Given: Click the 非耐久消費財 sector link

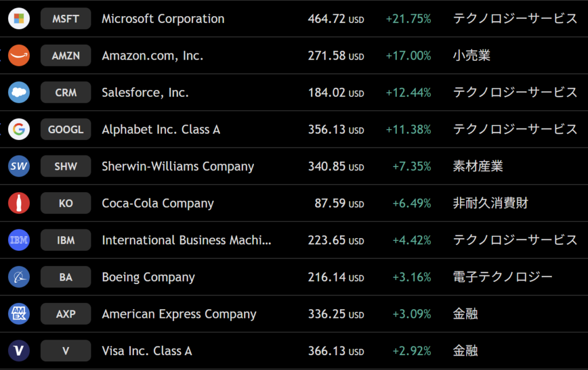Looking at the screenshot, I should pos(490,203).
